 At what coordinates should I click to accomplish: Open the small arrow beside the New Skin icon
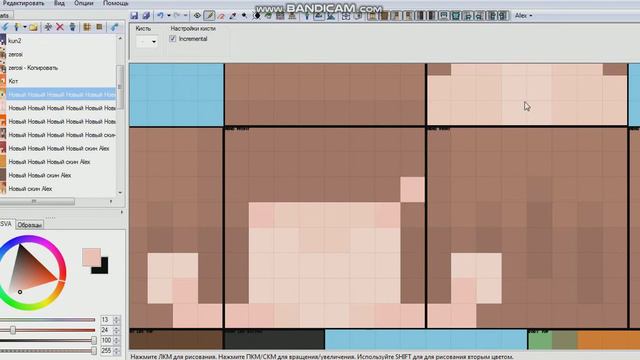[x=24, y=27]
